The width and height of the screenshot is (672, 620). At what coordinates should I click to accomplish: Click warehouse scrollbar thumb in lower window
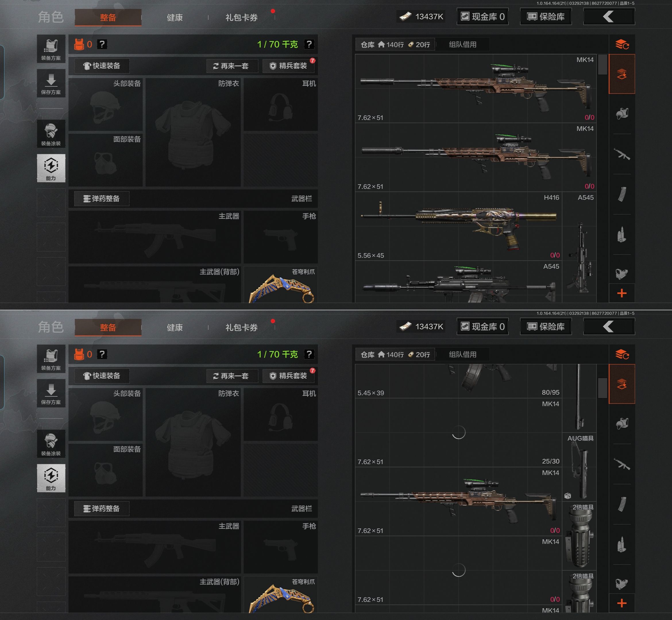click(603, 388)
